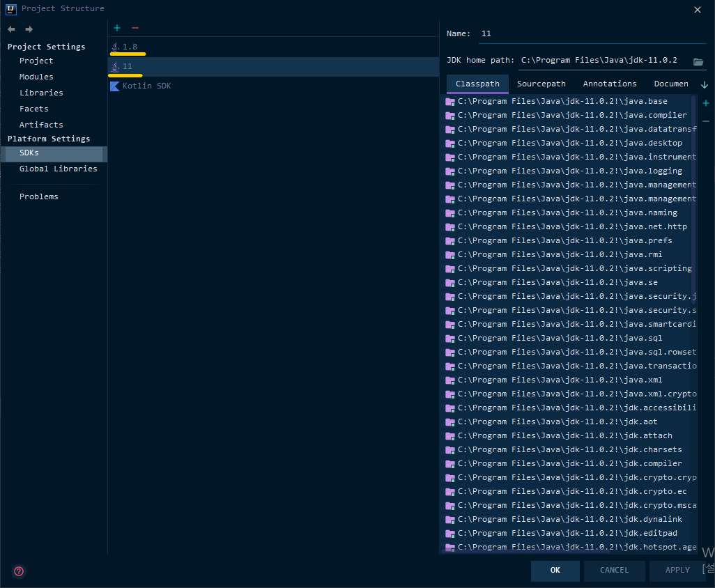Show hidden tabs with down arrow
The image size is (715, 588).
click(x=705, y=84)
